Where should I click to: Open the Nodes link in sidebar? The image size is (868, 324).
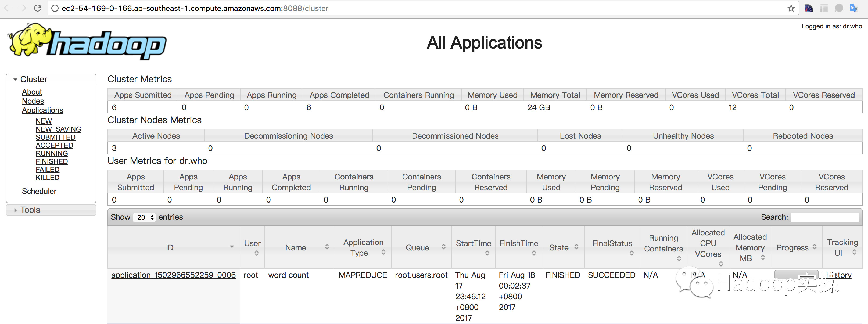[x=33, y=101]
